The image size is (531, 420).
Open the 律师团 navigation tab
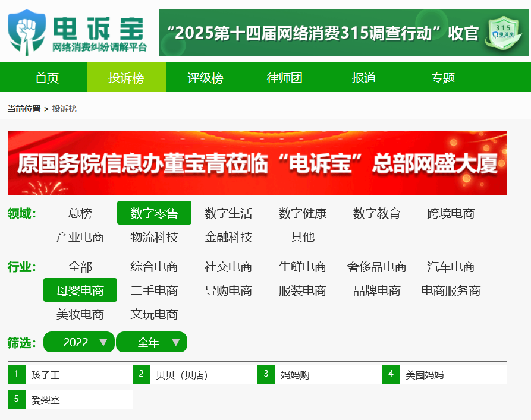(x=285, y=77)
